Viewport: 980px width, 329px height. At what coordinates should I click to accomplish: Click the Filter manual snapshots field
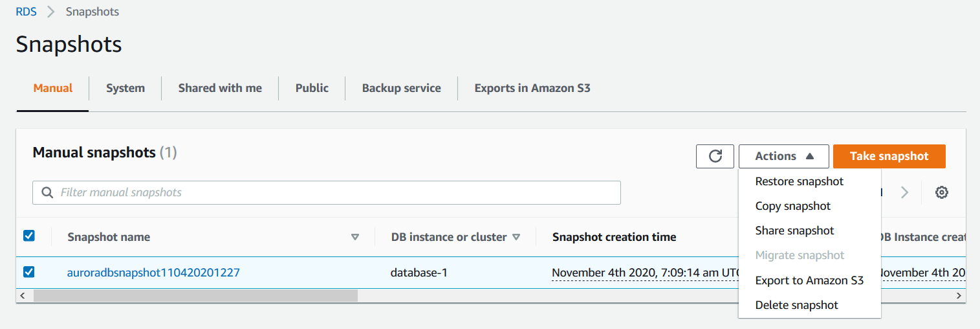point(336,192)
